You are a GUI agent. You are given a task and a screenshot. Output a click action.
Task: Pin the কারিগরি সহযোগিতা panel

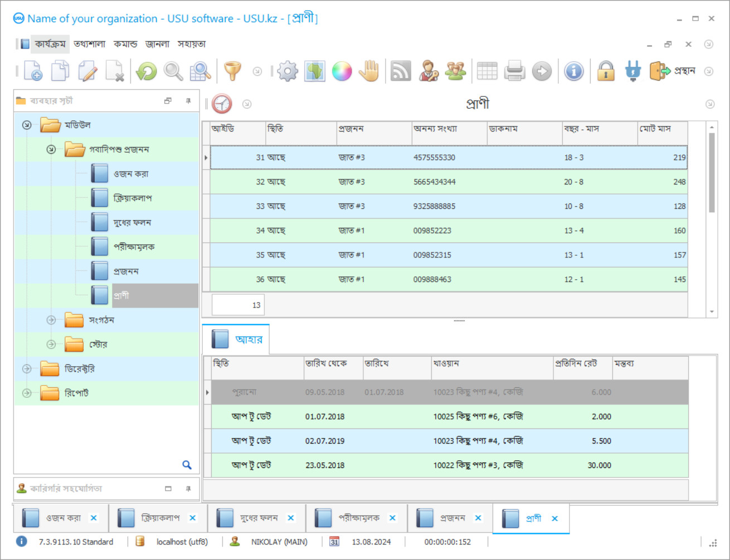(x=188, y=489)
